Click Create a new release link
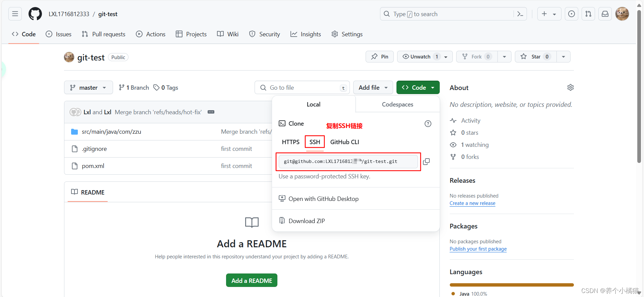 [x=472, y=203]
